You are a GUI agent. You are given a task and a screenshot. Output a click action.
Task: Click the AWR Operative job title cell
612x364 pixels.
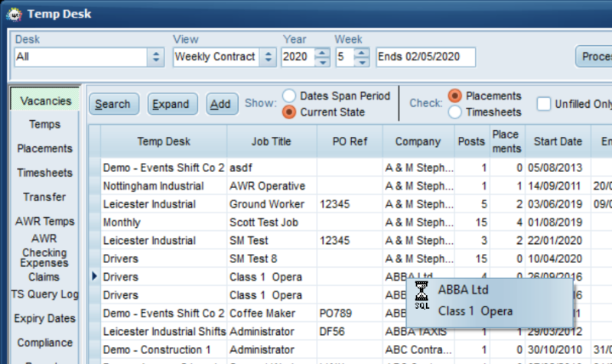272,186
